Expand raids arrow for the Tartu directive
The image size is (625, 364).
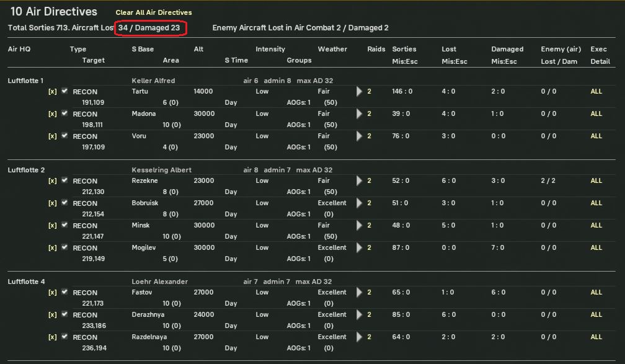(x=360, y=92)
